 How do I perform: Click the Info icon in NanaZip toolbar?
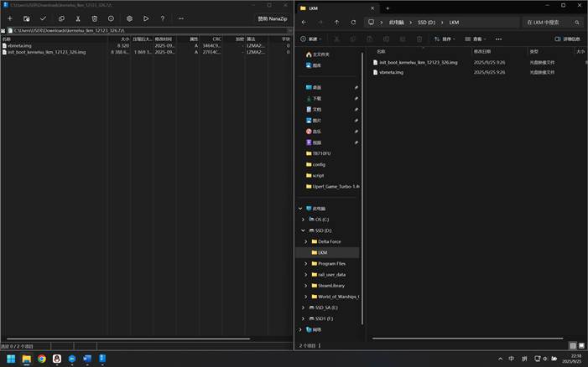[x=111, y=18]
